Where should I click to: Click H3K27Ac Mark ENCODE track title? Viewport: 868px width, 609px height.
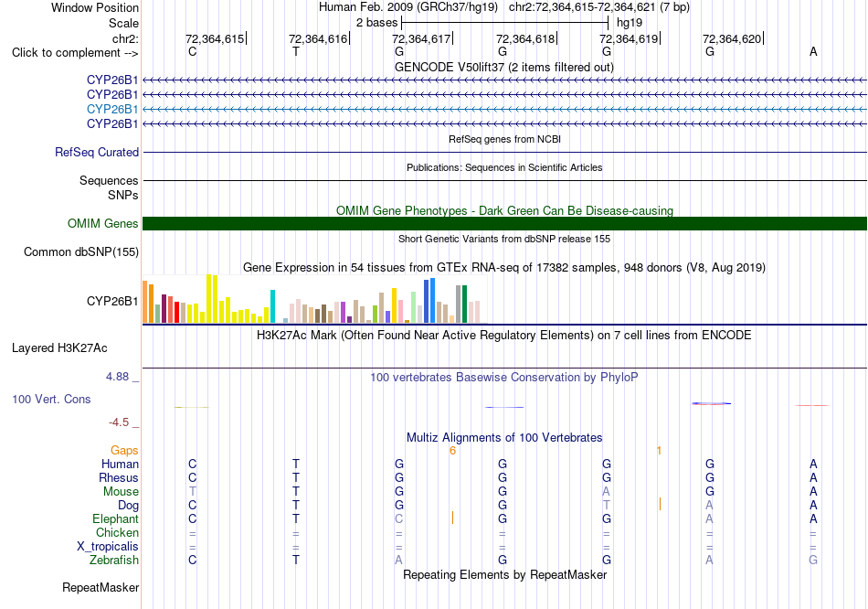click(x=503, y=336)
